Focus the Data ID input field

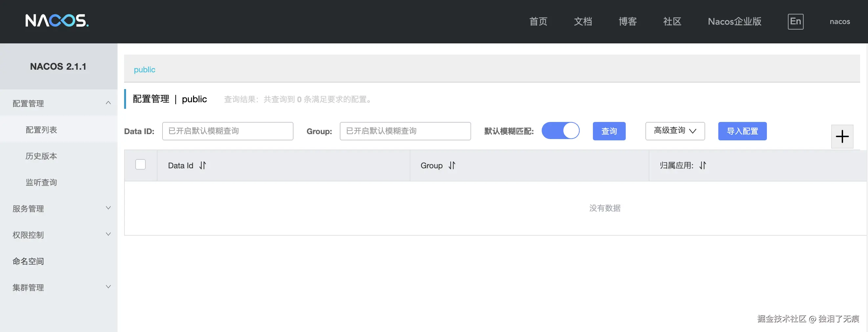click(228, 131)
